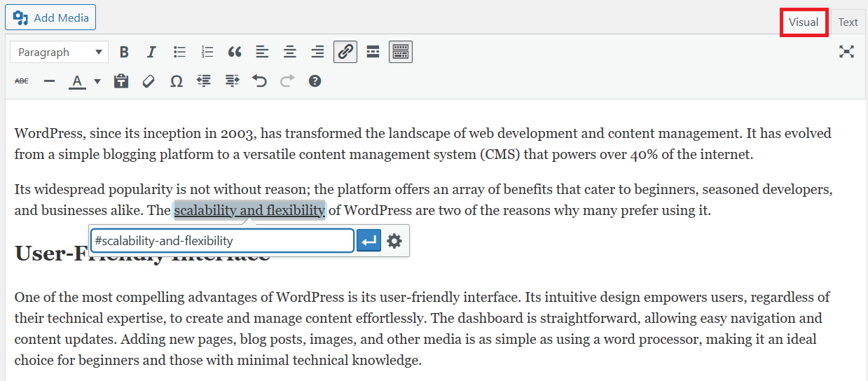Insert a bulleted list
The width and height of the screenshot is (868, 381).
[179, 52]
